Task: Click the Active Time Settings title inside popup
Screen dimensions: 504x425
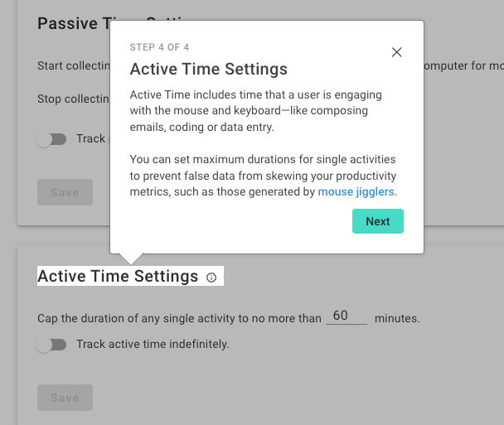Action: (x=209, y=69)
